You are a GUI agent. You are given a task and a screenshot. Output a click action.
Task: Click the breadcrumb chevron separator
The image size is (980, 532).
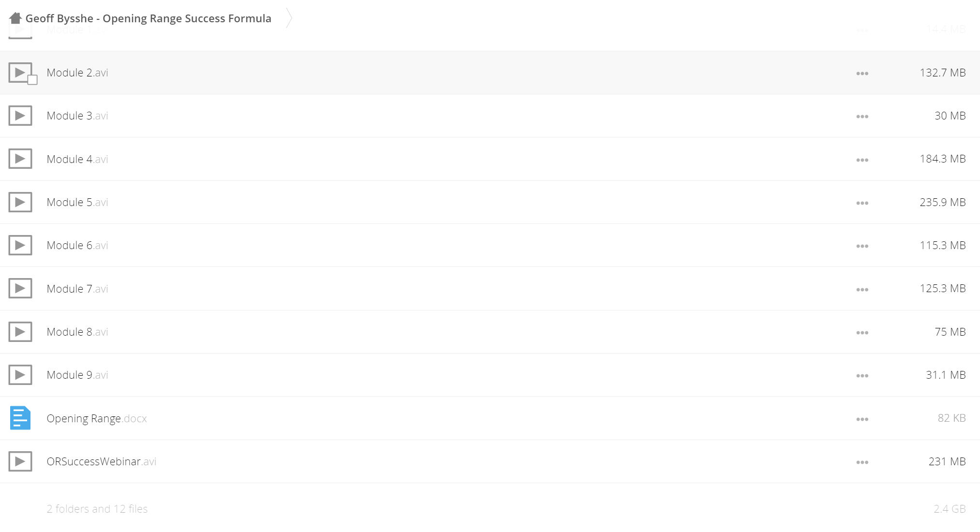click(289, 18)
